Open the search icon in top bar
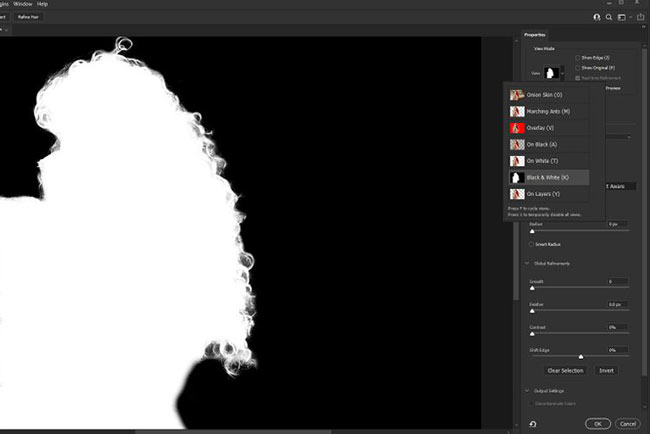The height and width of the screenshot is (434, 650). (x=609, y=17)
